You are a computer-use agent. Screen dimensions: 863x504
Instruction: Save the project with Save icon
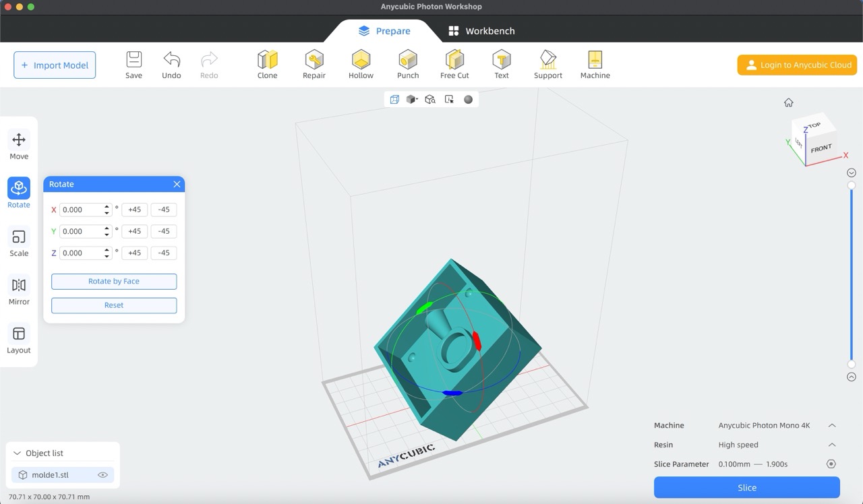point(133,65)
